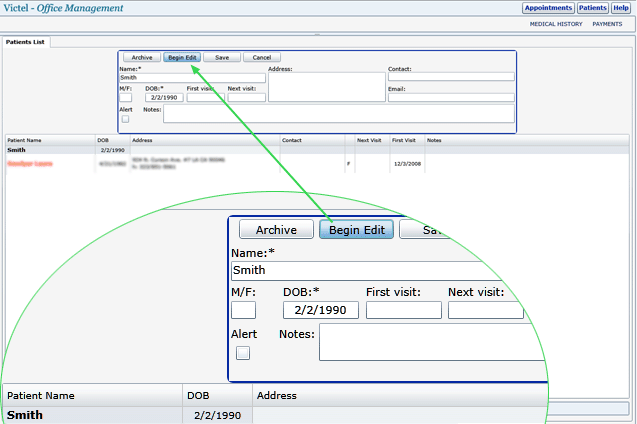Image resolution: width=637 pixels, height=424 pixels.
Task: Click the M/F input box
Action: [x=126, y=97]
